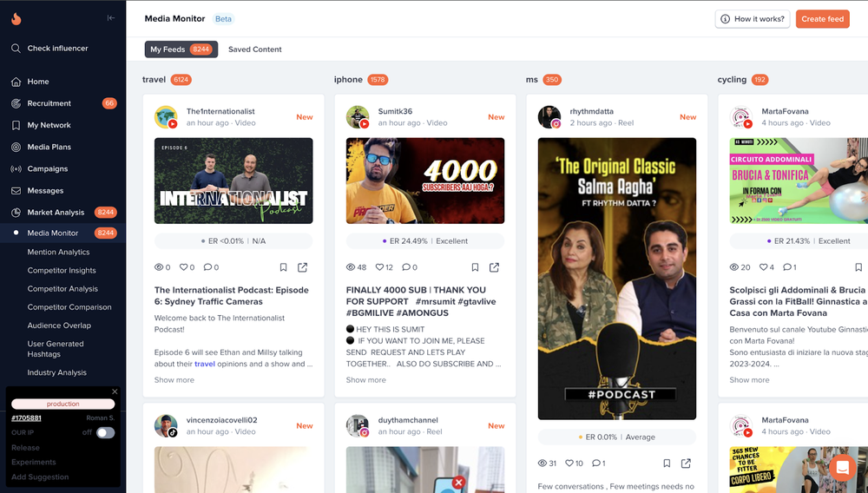This screenshot has height=493, width=868.
Task: Open Internationalist Podcast post in new window
Action: 302,267
